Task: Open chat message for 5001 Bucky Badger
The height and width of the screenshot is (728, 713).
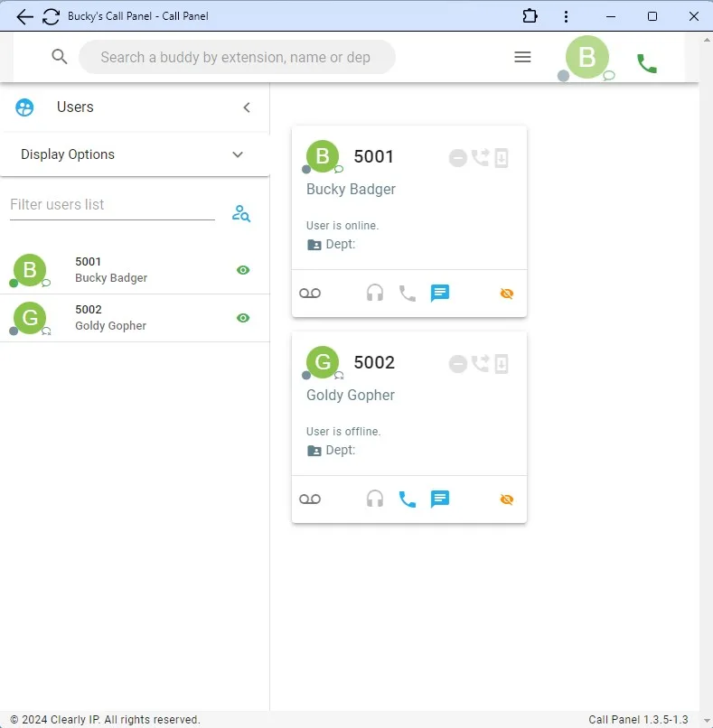Action: 439,294
